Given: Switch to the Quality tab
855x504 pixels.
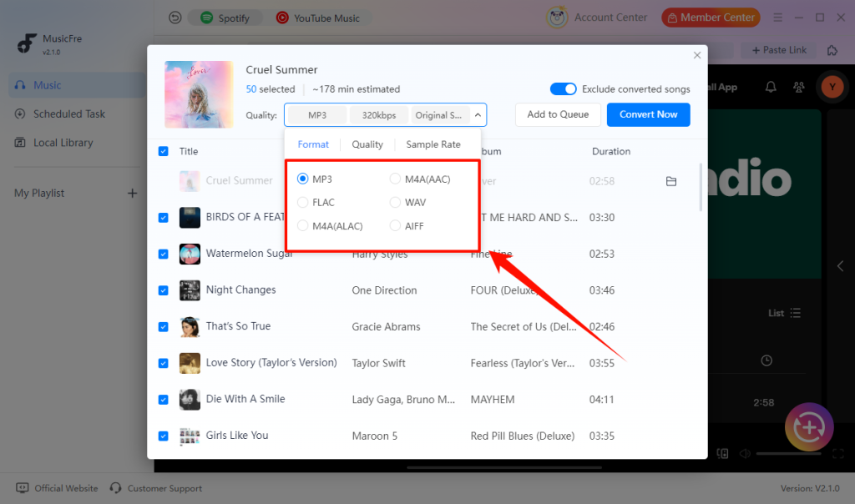Looking at the screenshot, I should click(x=367, y=144).
